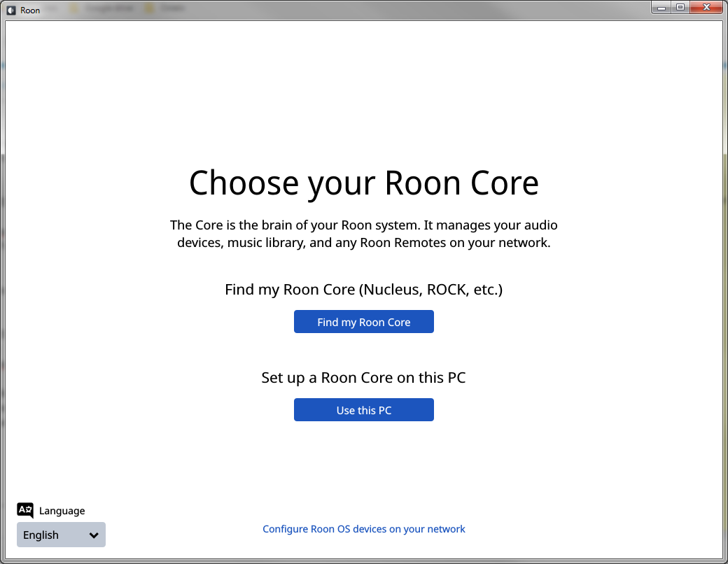Close the Roon window
728x564 pixels.
coord(706,8)
